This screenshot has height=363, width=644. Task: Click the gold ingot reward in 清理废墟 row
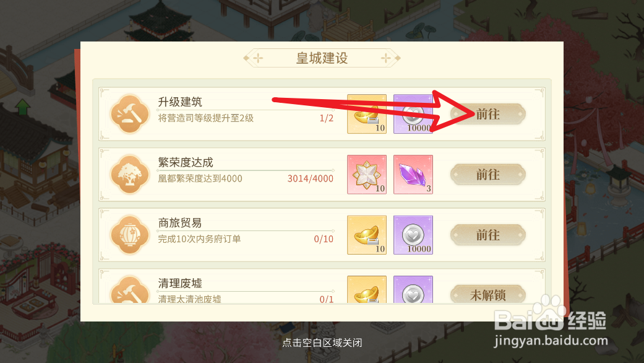367,289
